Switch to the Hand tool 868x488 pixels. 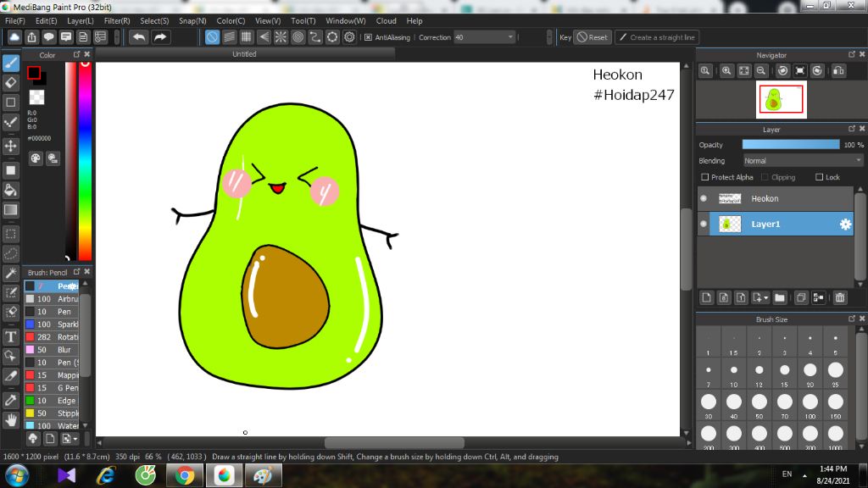[11, 420]
